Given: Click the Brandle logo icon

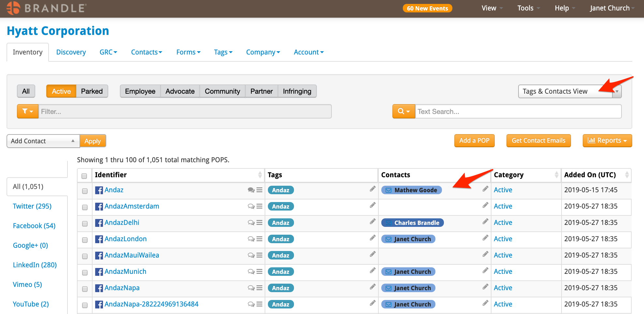Looking at the screenshot, I should (x=14, y=8).
